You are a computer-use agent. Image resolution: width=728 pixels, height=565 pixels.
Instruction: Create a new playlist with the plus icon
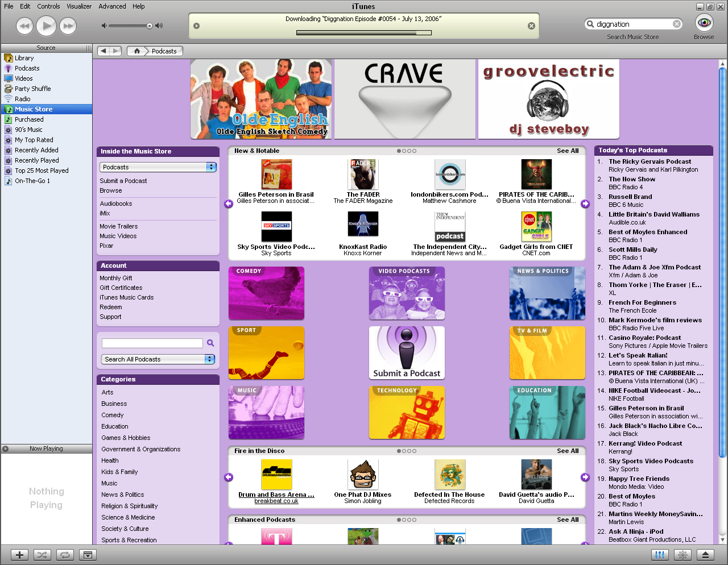[x=19, y=555]
